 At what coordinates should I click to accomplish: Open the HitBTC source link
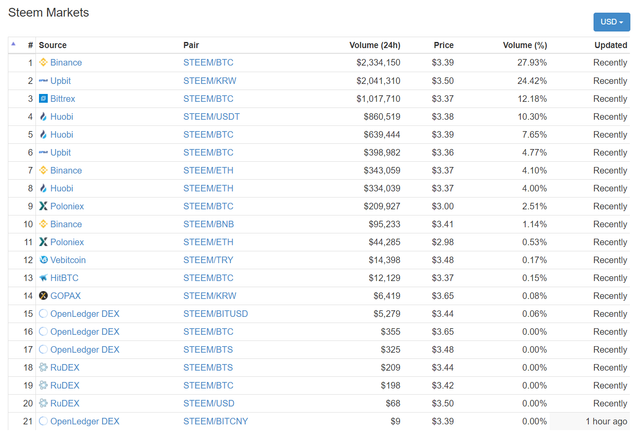[x=64, y=278]
